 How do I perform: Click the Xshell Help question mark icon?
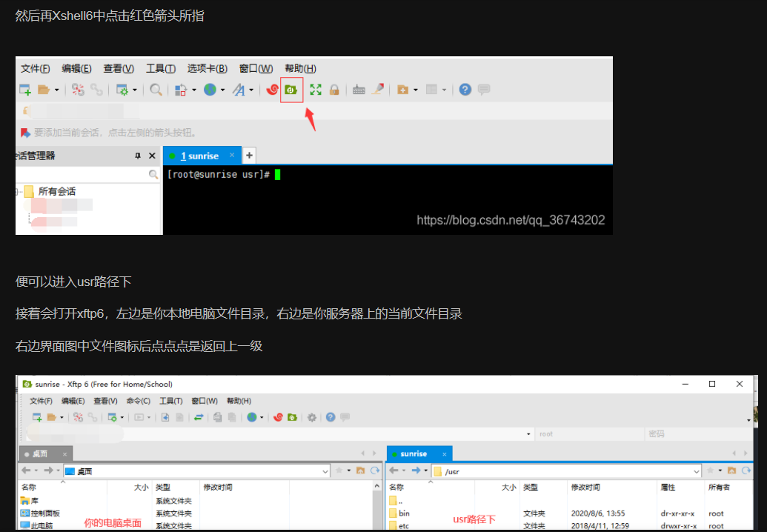tap(465, 90)
